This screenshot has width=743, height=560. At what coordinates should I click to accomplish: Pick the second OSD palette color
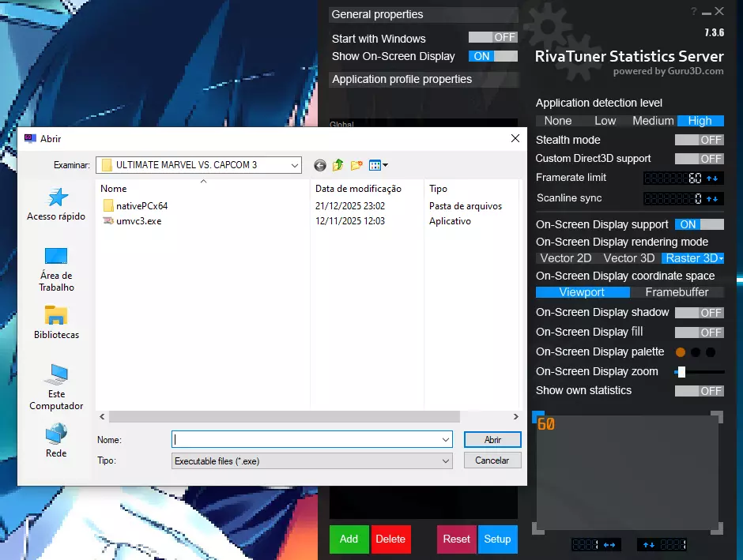click(x=696, y=352)
